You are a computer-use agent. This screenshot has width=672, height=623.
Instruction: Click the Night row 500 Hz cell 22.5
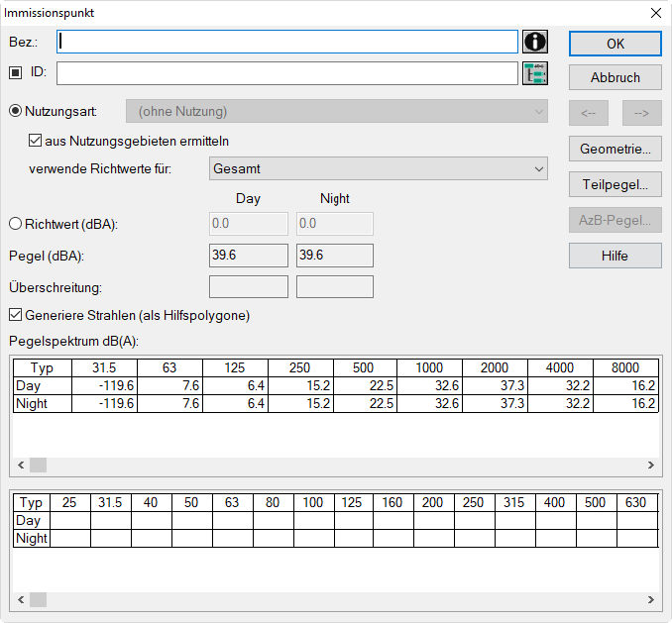(x=365, y=404)
